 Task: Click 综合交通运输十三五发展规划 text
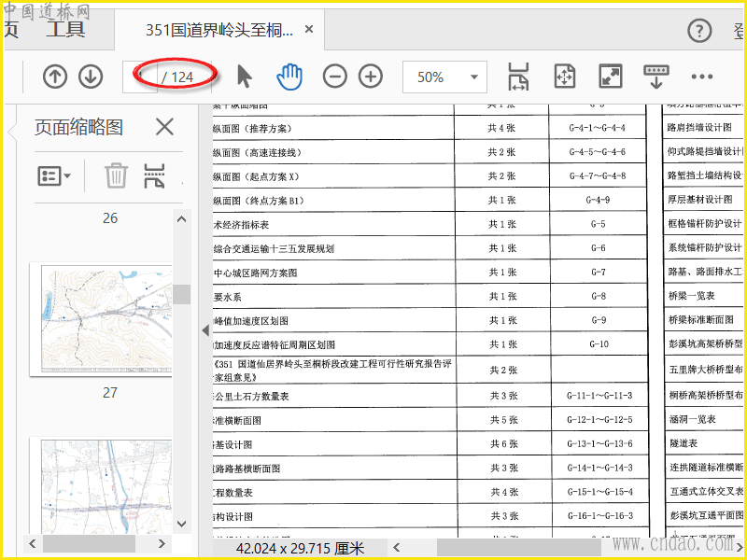pyautogui.click(x=274, y=248)
